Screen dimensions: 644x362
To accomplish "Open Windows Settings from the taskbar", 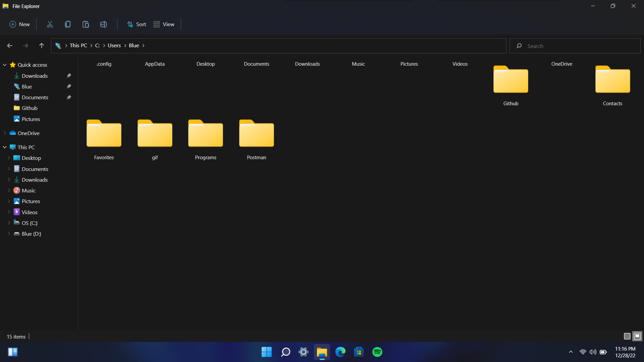I will pos(303,352).
